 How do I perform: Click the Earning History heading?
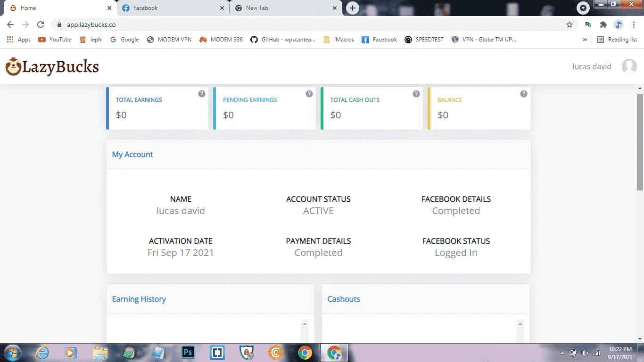[139, 299]
